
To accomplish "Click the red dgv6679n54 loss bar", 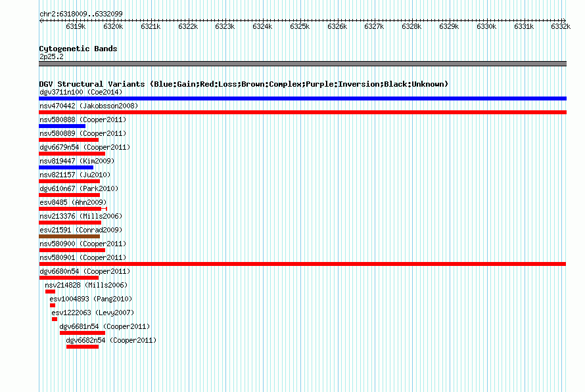I will tap(72, 154).
